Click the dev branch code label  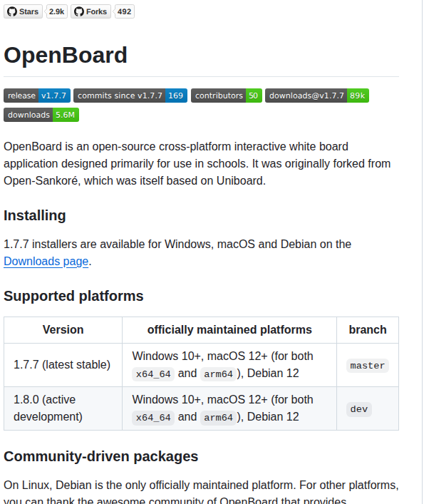tap(358, 409)
